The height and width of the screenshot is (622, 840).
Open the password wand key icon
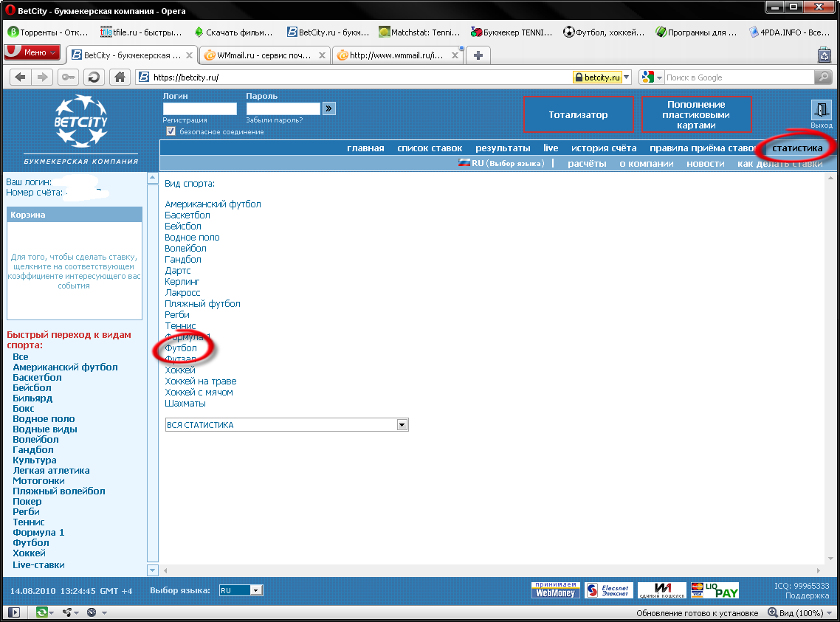68,77
